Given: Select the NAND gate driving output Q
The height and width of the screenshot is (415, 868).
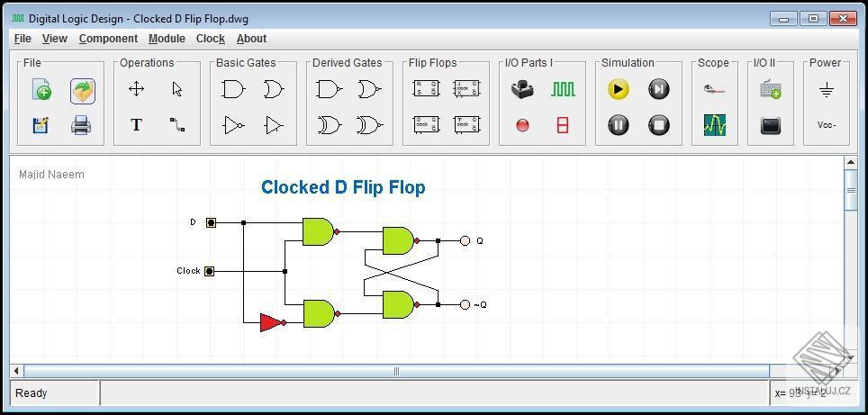Looking at the screenshot, I should [401, 240].
